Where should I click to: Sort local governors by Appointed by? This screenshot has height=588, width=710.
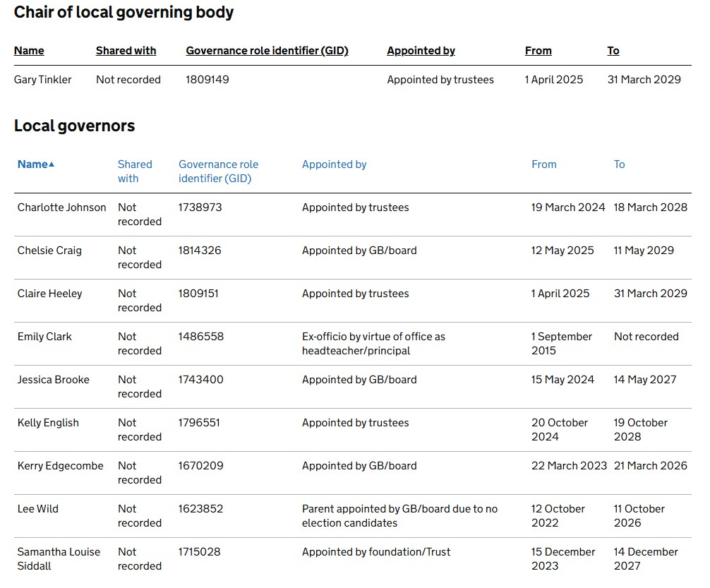point(334,164)
